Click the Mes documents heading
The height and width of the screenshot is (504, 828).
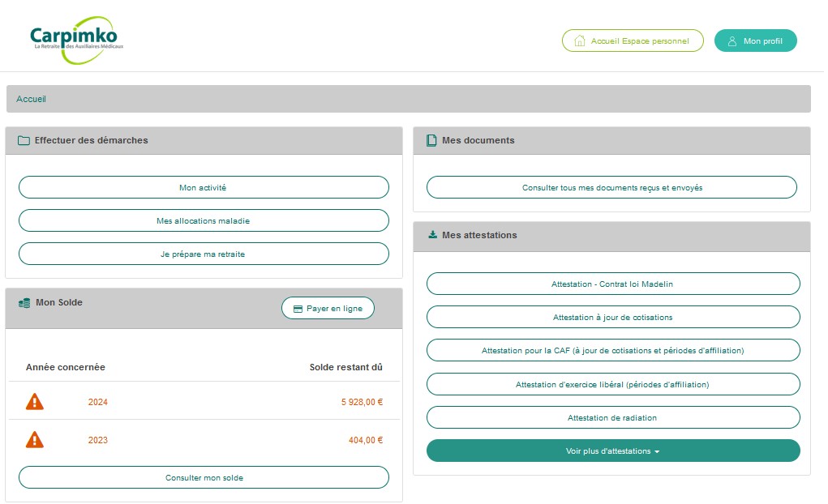pyautogui.click(x=478, y=140)
